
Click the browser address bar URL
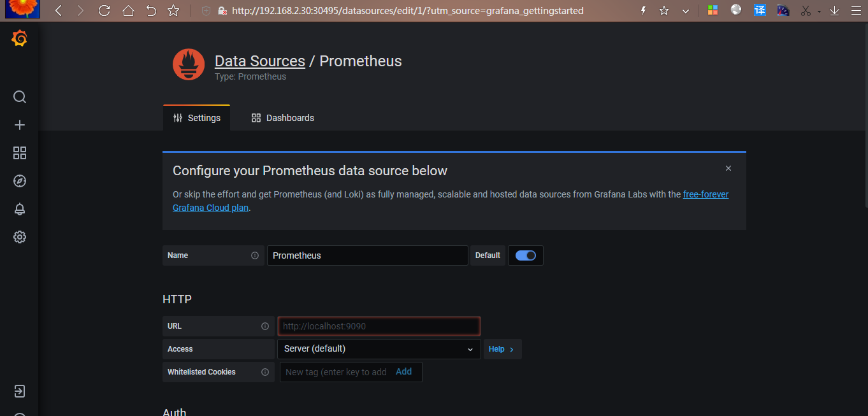(408, 11)
